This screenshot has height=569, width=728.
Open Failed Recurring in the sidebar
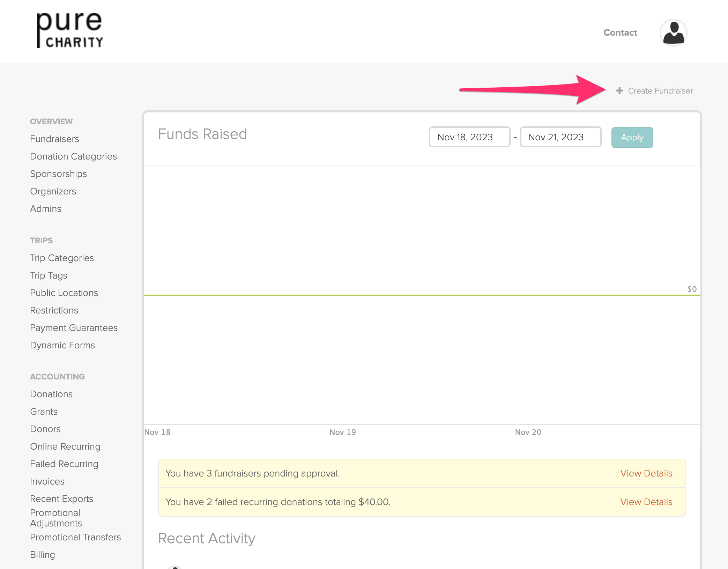click(x=64, y=464)
